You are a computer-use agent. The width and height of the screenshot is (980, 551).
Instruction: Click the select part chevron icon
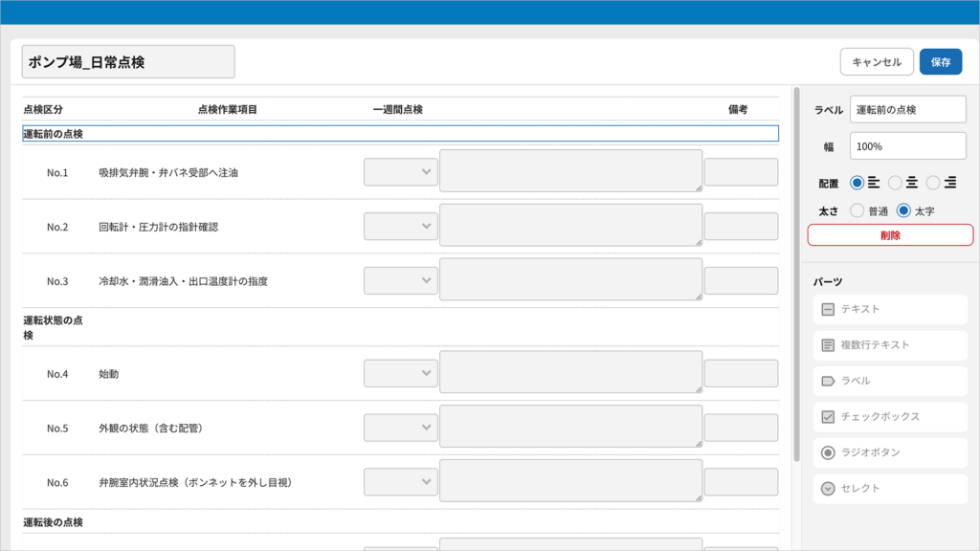pyautogui.click(x=828, y=489)
